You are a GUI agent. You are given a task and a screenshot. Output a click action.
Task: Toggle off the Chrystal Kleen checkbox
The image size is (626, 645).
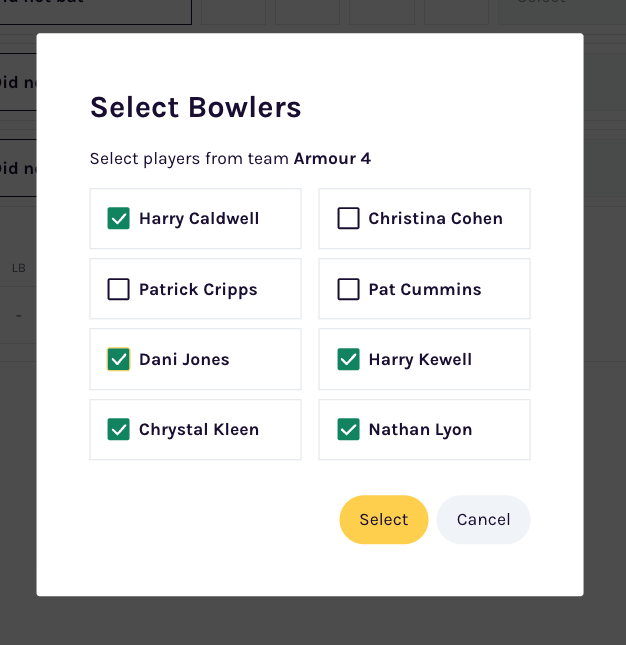click(x=119, y=430)
